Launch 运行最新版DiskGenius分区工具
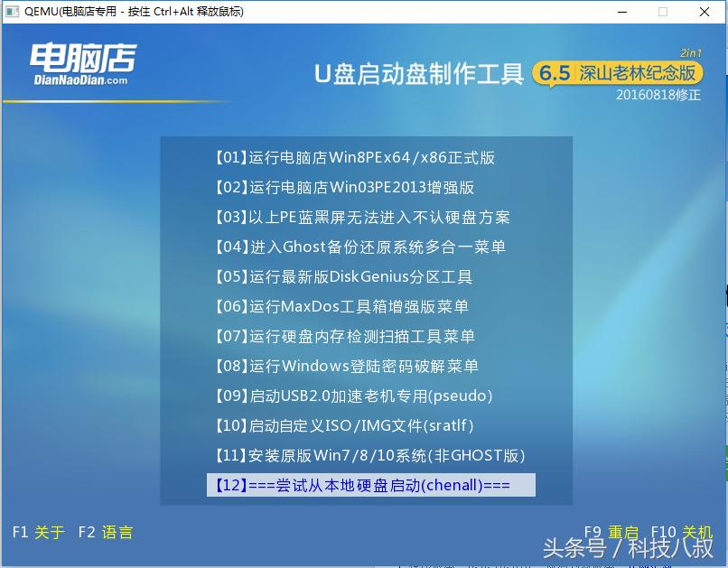Screen dimensions: 728x568 pyautogui.click(x=343, y=276)
